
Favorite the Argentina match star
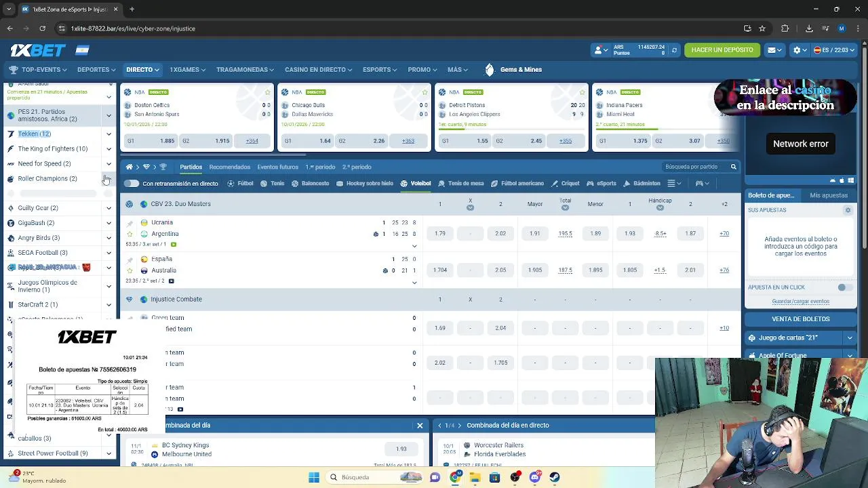click(129, 234)
